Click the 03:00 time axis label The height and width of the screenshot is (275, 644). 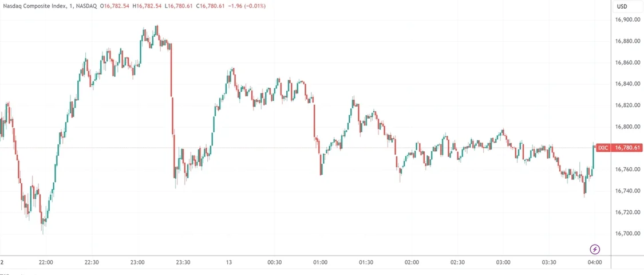click(x=504, y=262)
